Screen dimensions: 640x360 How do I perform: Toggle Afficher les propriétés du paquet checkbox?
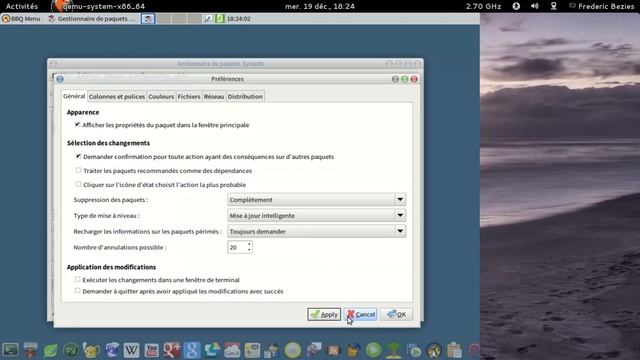tap(78, 125)
